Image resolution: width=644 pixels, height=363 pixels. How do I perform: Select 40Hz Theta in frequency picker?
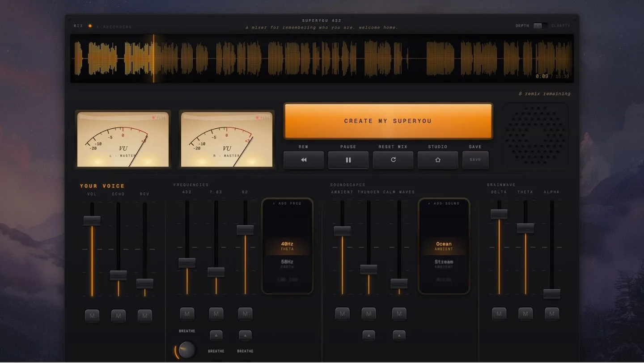[x=287, y=246]
